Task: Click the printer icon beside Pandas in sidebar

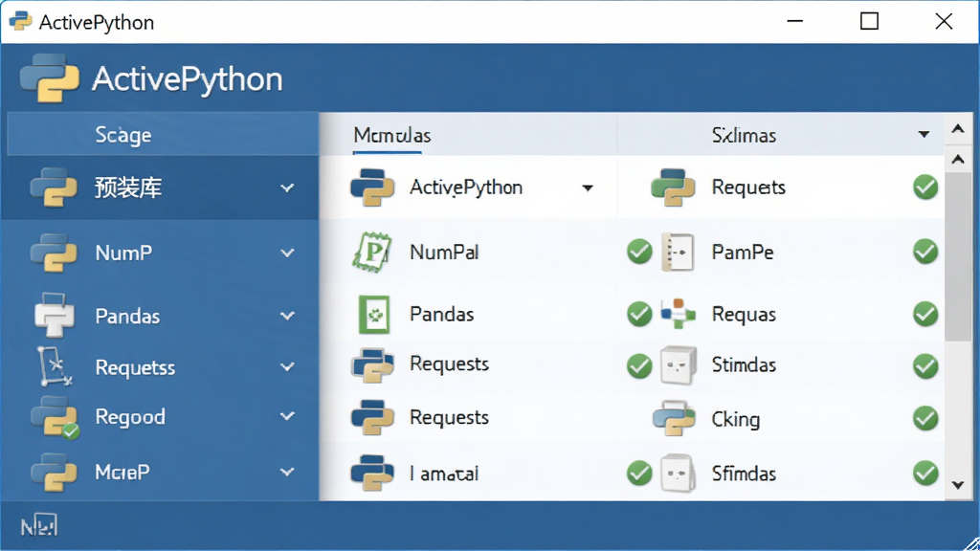Action: [55, 315]
